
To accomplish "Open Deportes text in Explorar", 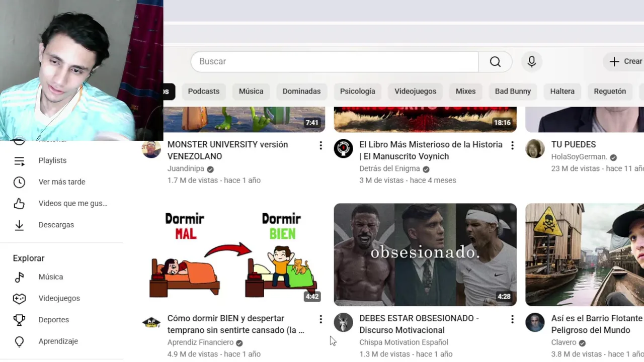I will [x=54, y=320].
